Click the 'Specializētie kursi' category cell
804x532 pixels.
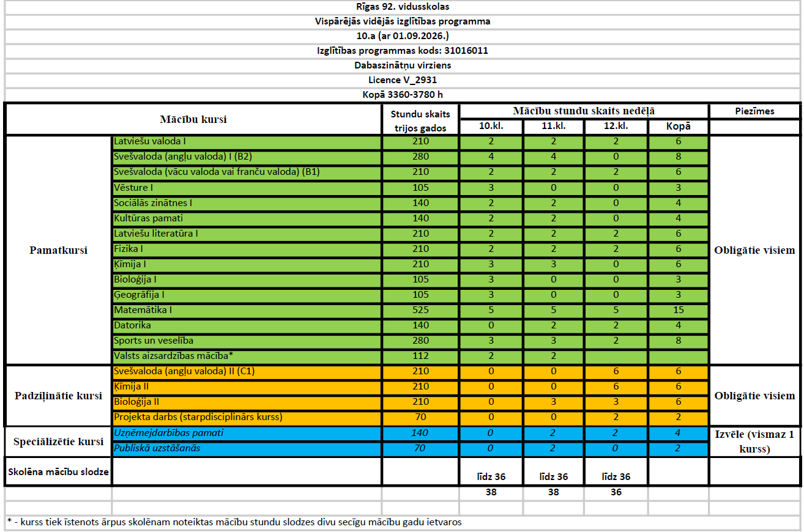point(59,441)
